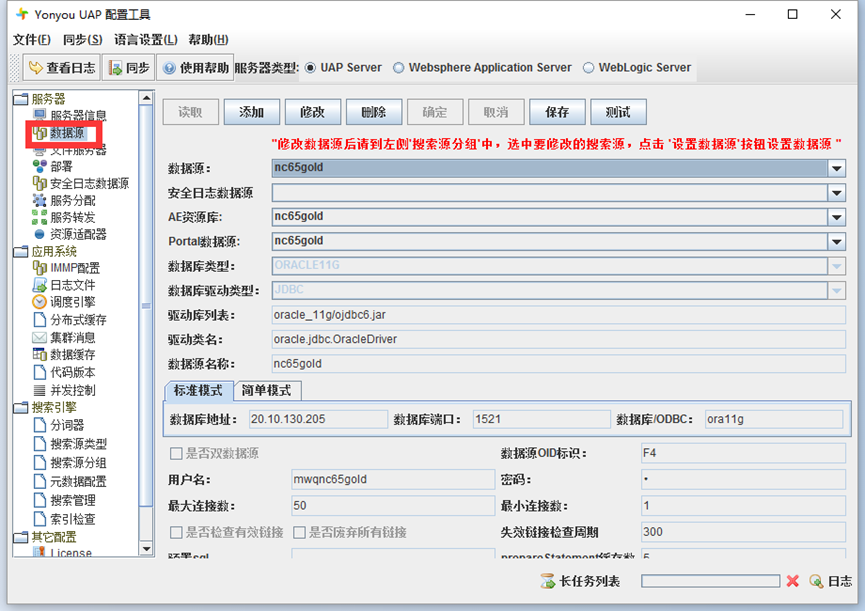Click the 测试 button
Viewport: 865px width, 611px height.
coord(618,112)
